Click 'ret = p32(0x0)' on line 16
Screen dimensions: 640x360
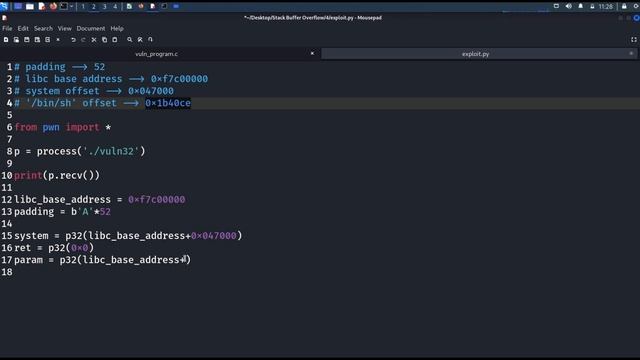pos(54,248)
